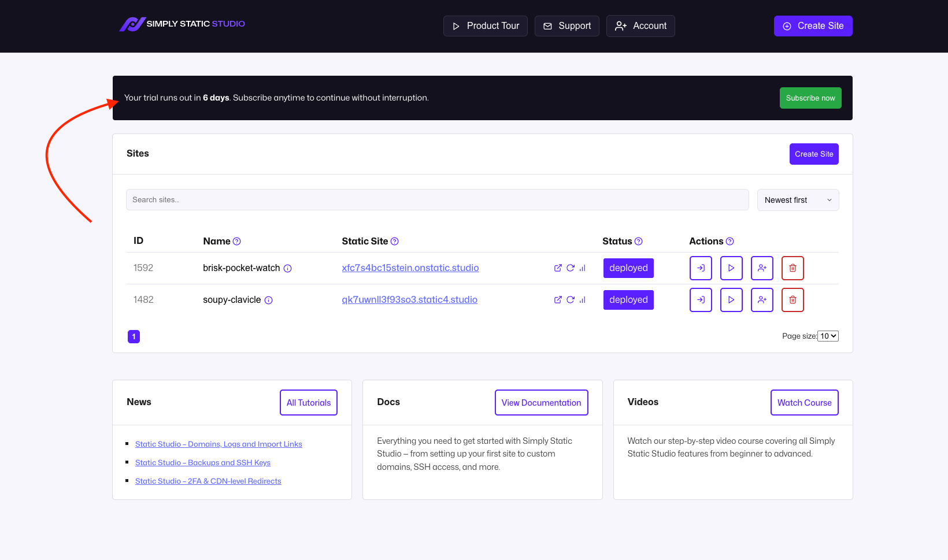948x560 pixels.
Task: Click the refresh icon in brisk-pocket-watch row
Action: pyautogui.click(x=570, y=268)
